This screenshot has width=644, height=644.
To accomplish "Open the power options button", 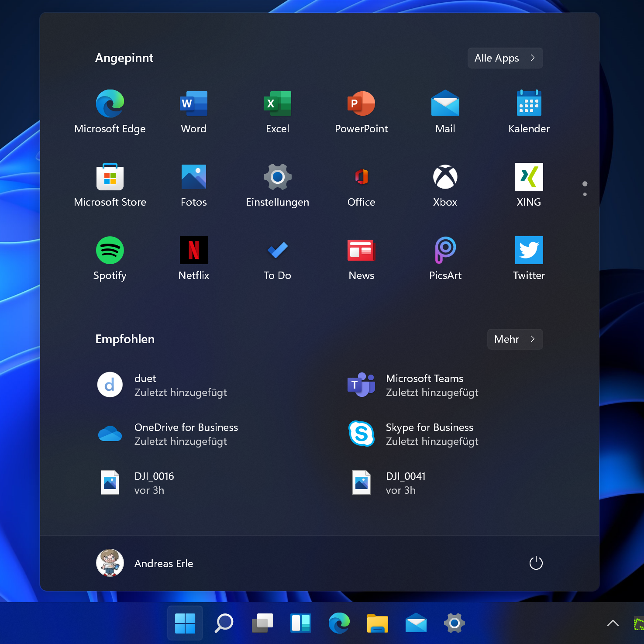I will click(536, 563).
